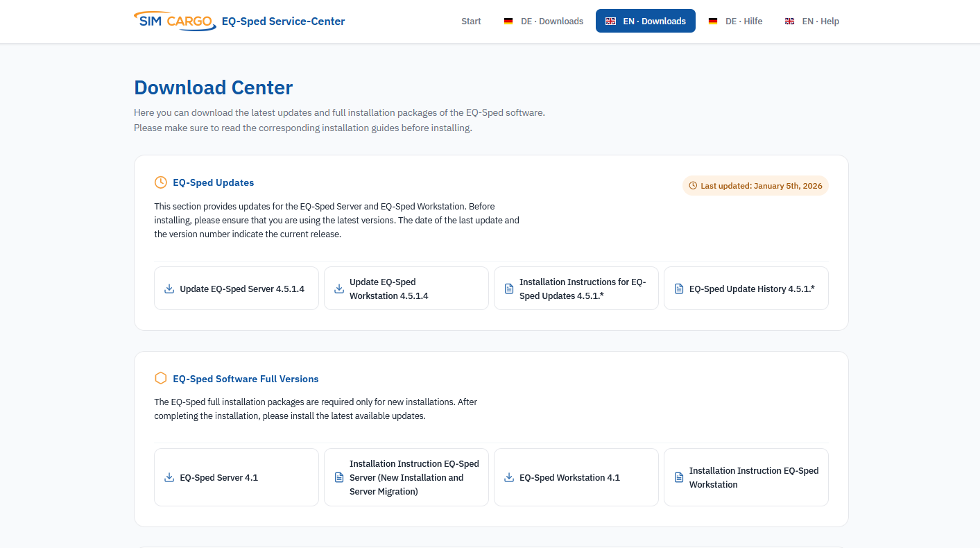Open Installation Instruction EQ-Sped Workstation

(x=746, y=477)
